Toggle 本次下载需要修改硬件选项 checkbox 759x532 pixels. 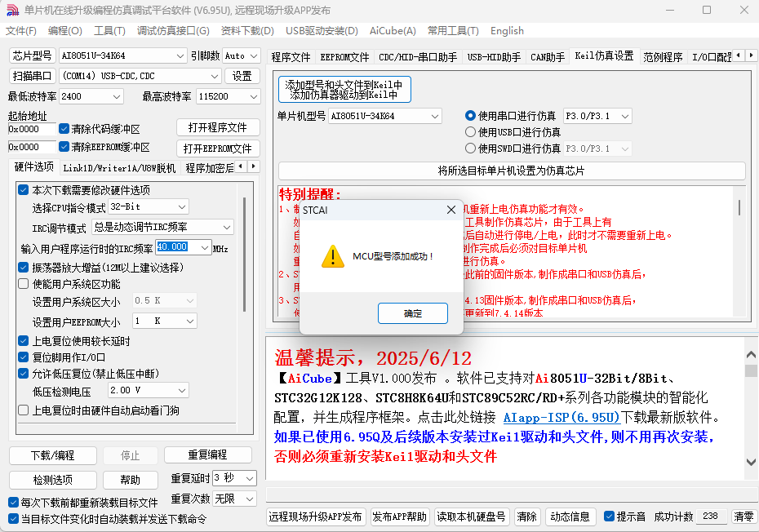point(23,190)
